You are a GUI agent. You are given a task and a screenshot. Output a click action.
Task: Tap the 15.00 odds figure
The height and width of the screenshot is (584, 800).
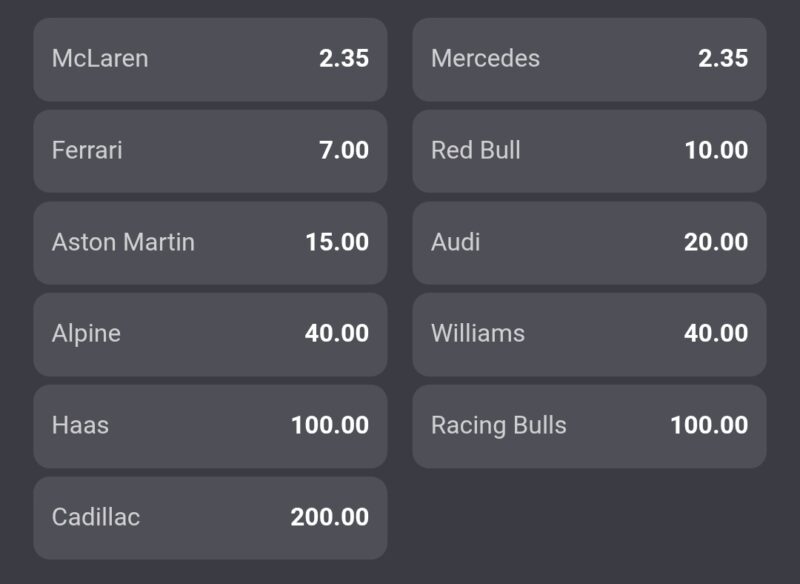click(337, 243)
